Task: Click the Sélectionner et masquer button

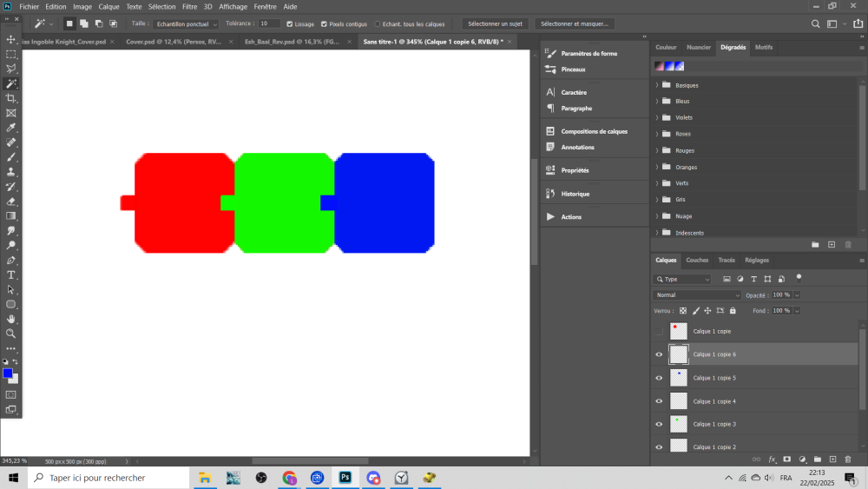Action: pyautogui.click(x=574, y=24)
